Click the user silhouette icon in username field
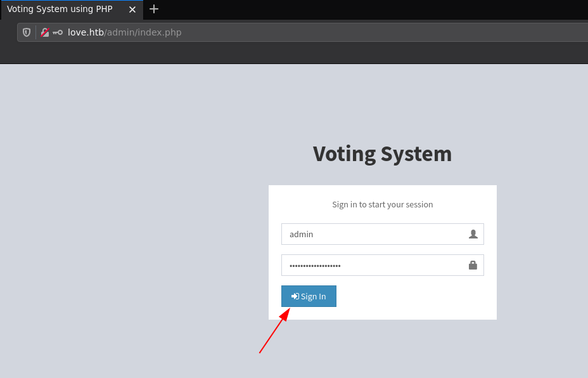 473,234
